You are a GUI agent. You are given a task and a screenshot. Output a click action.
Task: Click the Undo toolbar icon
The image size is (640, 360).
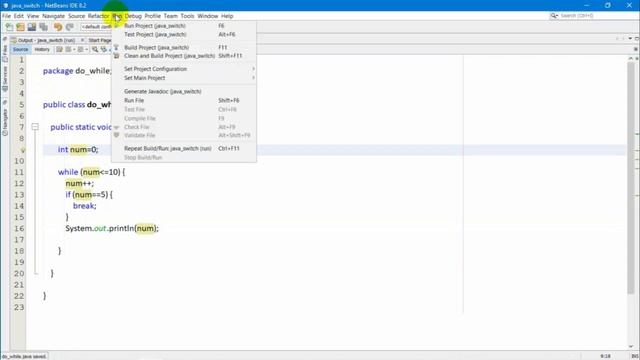pos(58,27)
